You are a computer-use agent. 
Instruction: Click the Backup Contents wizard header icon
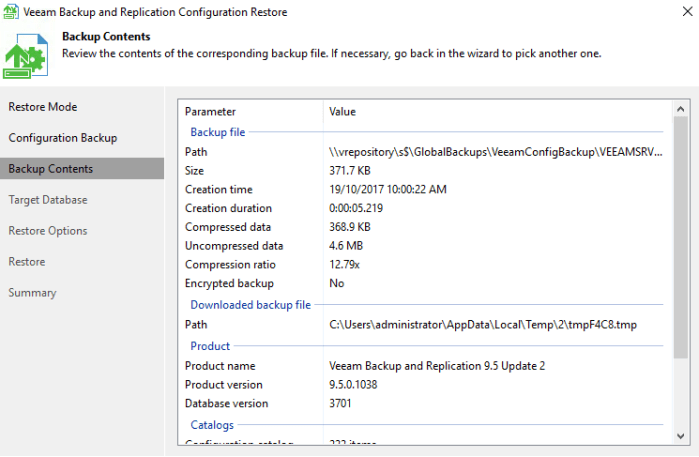click(25, 56)
